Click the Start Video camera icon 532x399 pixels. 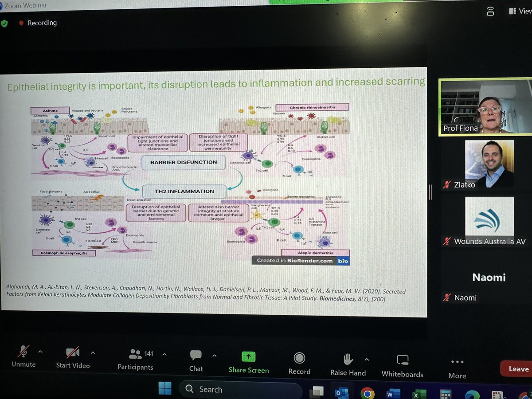73,352
